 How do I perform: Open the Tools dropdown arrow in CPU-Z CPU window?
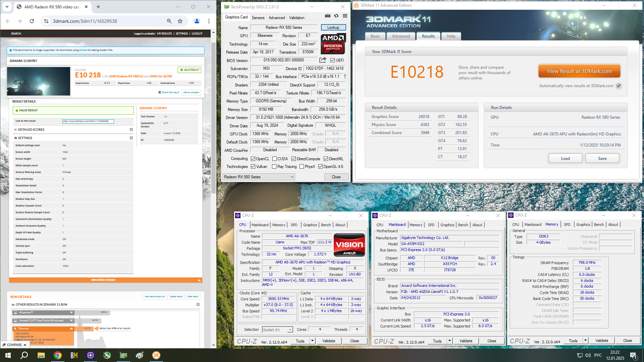tap(312, 341)
